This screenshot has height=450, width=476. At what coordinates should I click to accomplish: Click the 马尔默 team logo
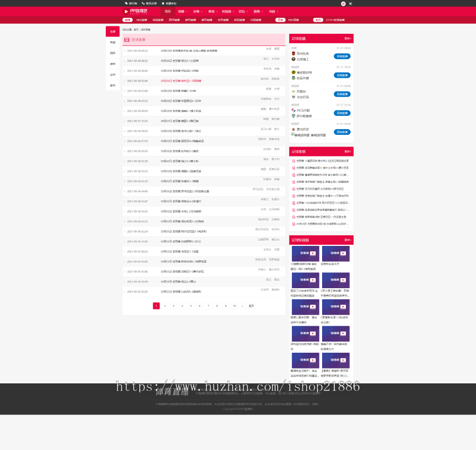(294, 110)
